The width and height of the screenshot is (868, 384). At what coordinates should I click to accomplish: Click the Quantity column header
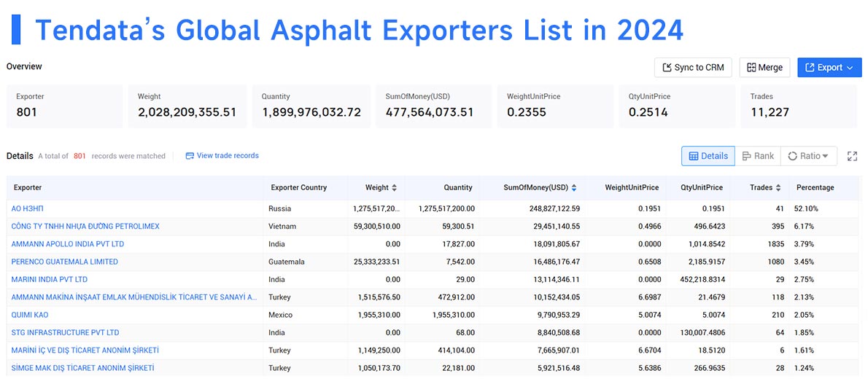tap(458, 187)
